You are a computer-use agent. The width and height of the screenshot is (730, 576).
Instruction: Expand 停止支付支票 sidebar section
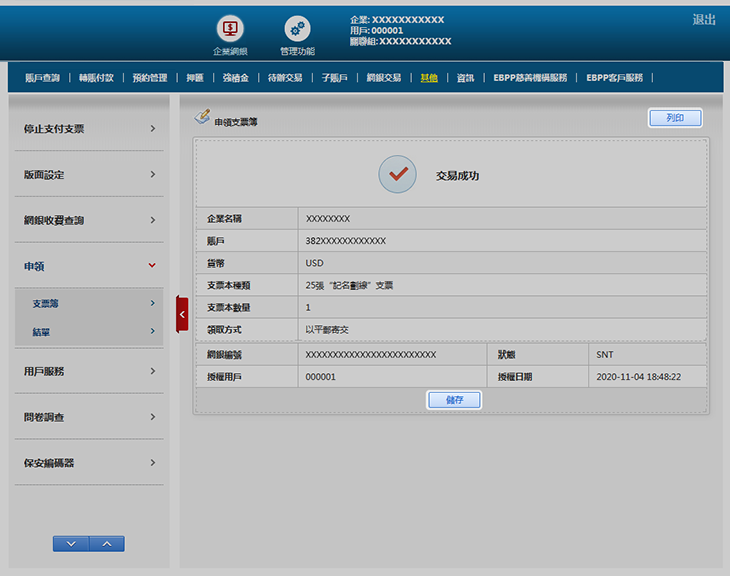(x=89, y=129)
